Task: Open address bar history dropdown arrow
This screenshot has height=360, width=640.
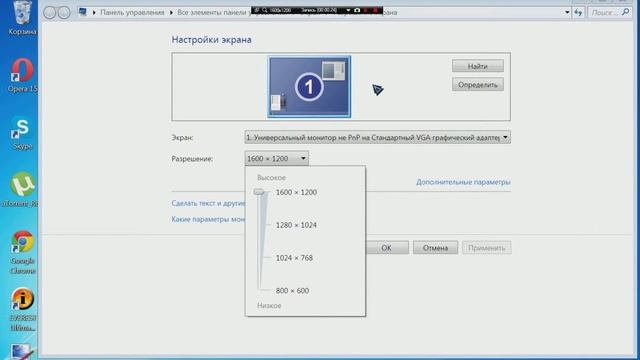Action: coord(567,13)
